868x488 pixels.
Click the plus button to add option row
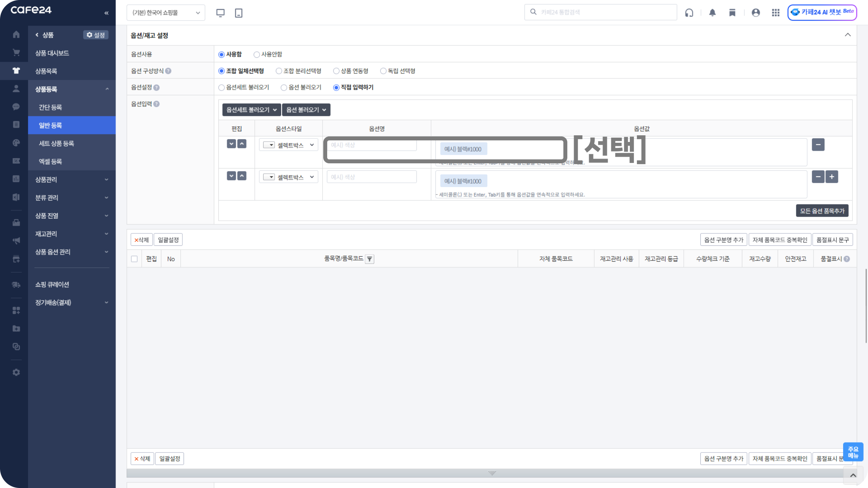pyautogui.click(x=832, y=177)
